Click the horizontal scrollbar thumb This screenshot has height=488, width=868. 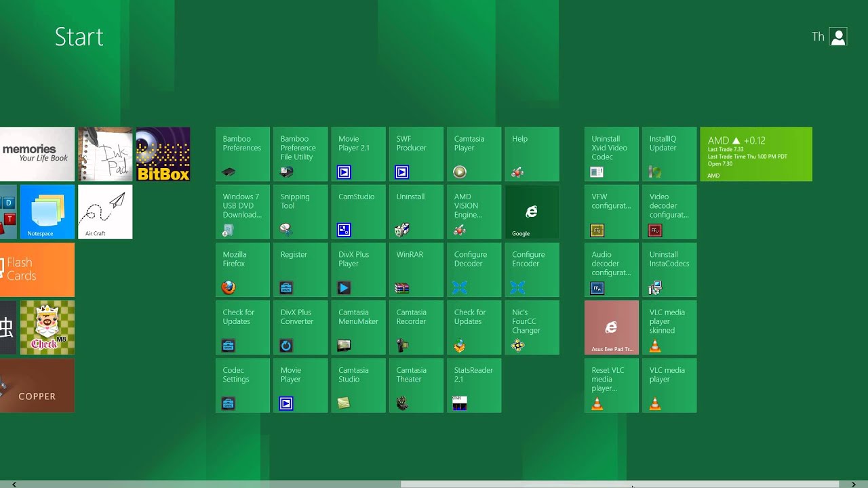coord(620,485)
